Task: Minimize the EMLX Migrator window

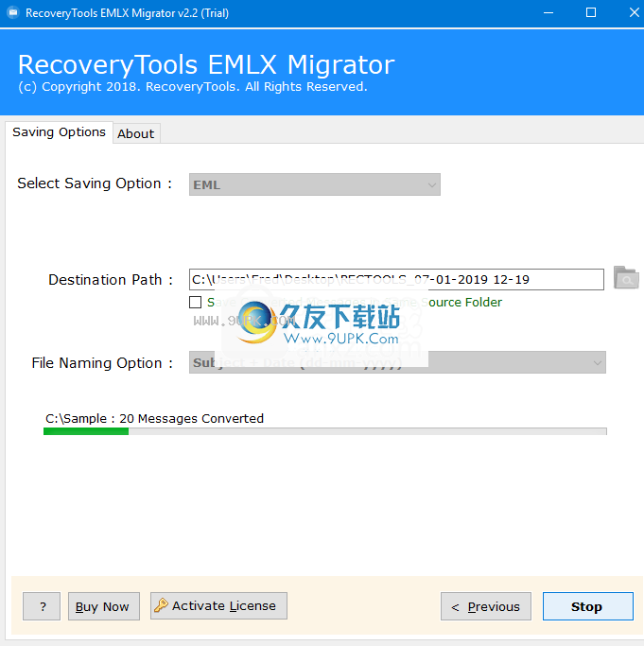Action: pyautogui.click(x=548, y=13)
